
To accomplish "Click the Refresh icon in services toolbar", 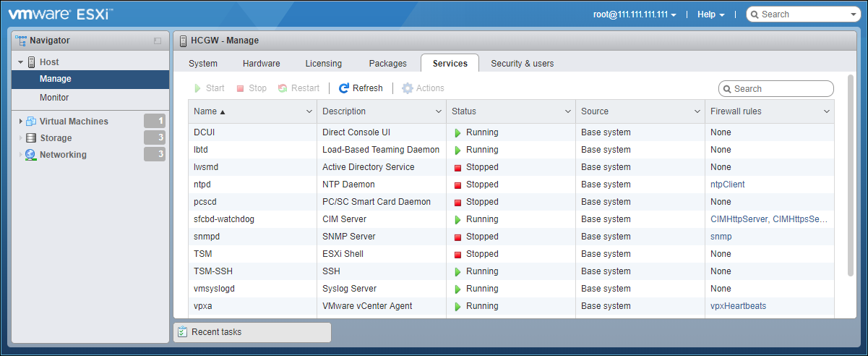I will point(344,88).
